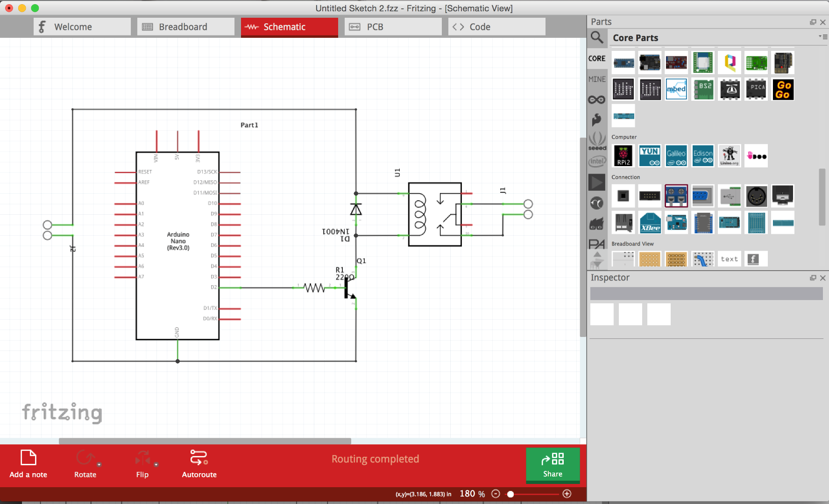Viewport: 829px width, 504px height.
Task: Switch to the PCB view tab
Action: click(x=393, y=27)
